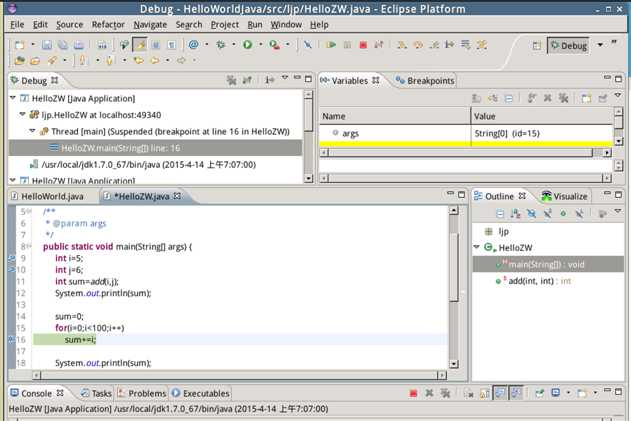
Task: Click the Step Over icon in main toolbar
Action: point(418,45)
